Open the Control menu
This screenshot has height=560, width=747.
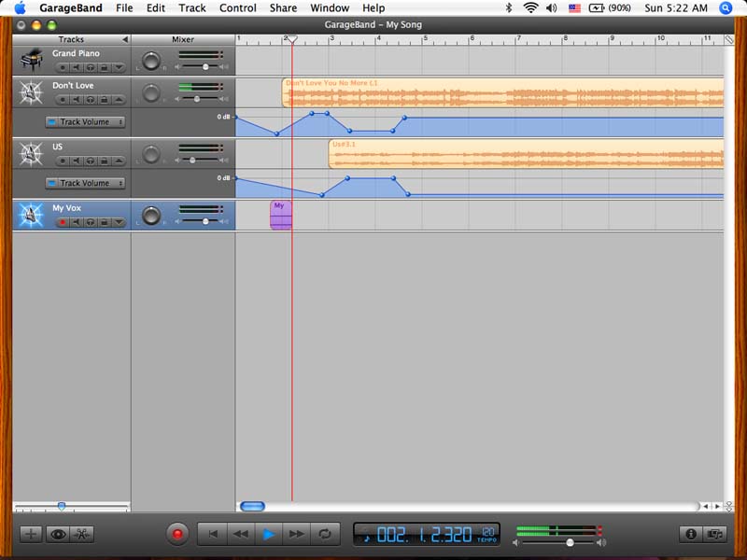pyautogui.click(x=238, y=8)
